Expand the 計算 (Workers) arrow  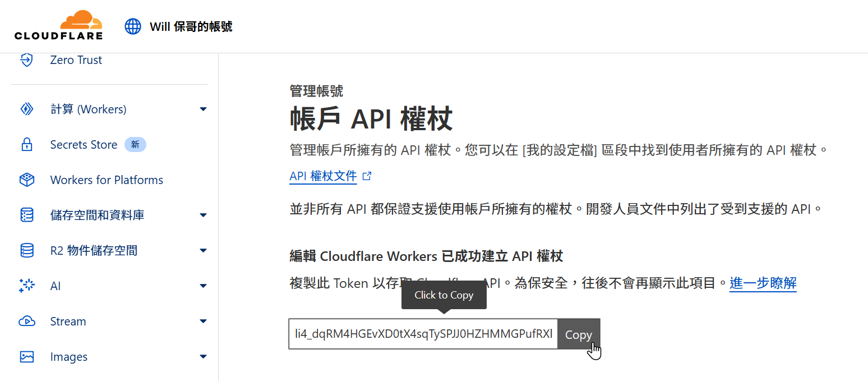click(x=204, y=109)
